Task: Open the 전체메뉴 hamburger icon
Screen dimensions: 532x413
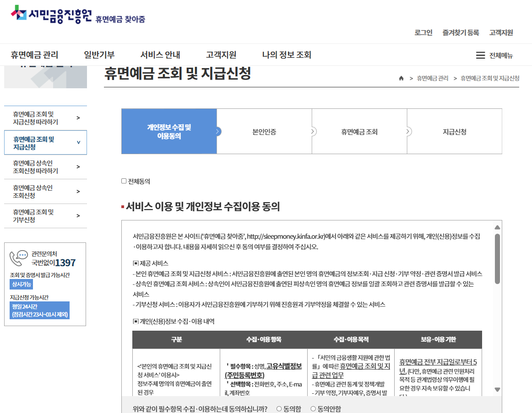Action: 480,55
